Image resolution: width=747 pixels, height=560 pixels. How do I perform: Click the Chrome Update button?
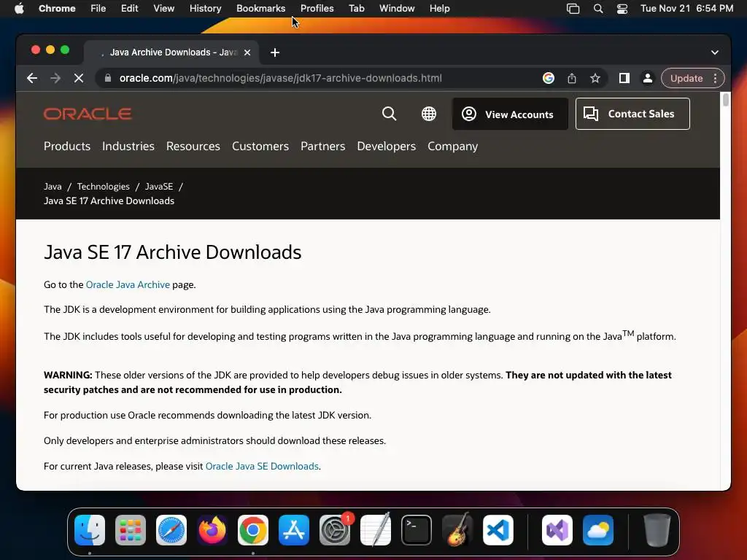pos(686,78)
